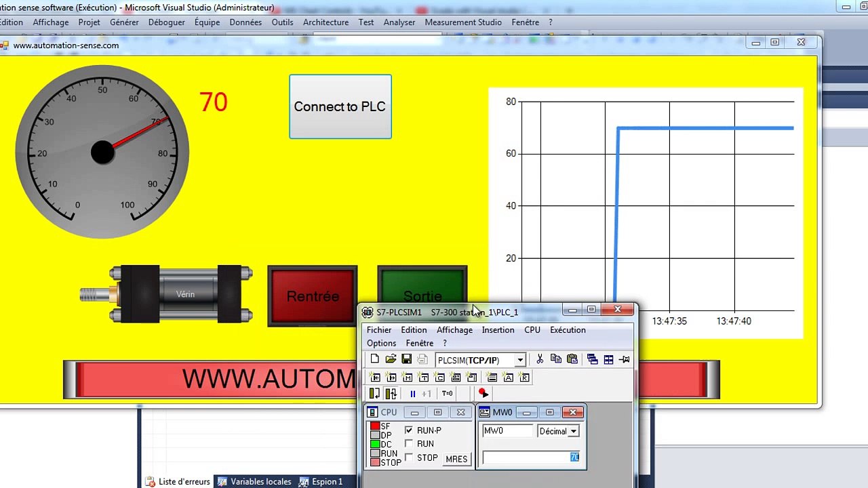The image size is (868, 488).
Task: Insert a generic variable window
Action: tap(456, 377)
